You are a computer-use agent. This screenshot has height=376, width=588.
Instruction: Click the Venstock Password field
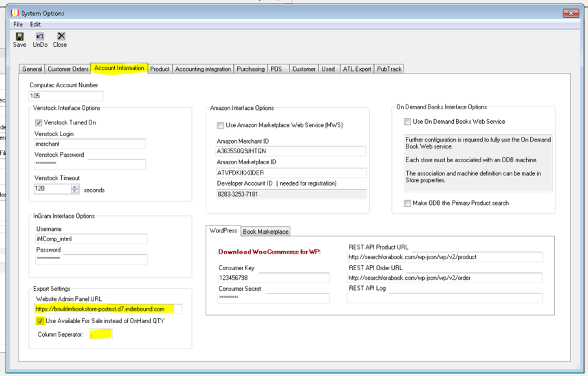click(89, 164)
